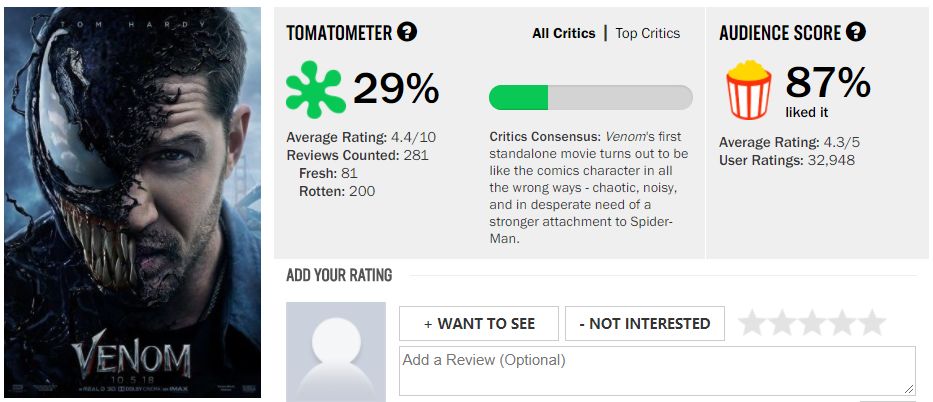Rate the movie three stars
This screenshot has height=402, width=933.
point(812,323)
